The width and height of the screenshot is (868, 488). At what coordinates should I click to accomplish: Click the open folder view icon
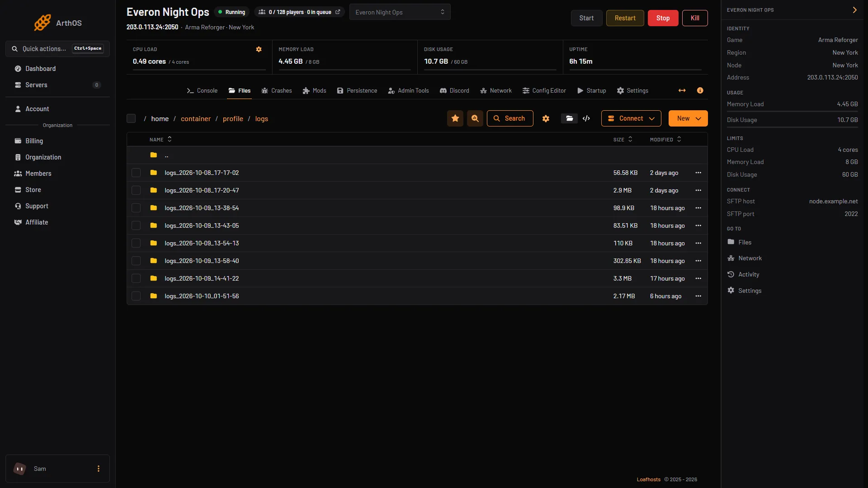click(x=569, y=118)
